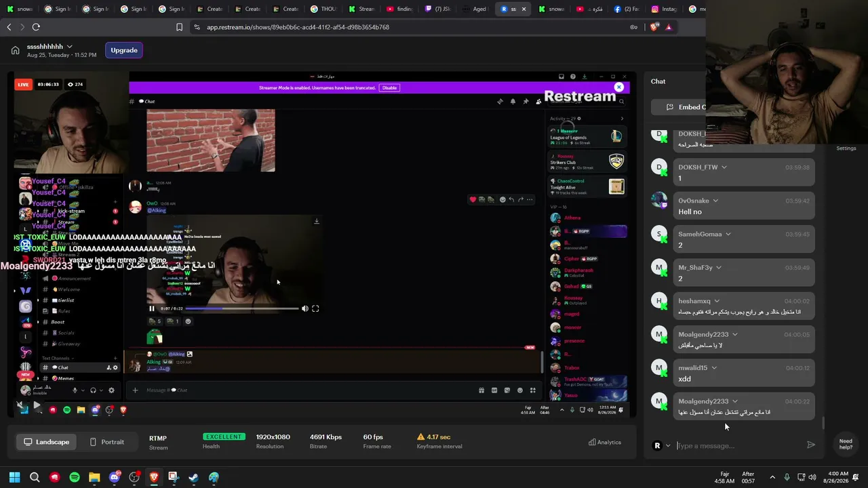The height and width of the screenshot is (488, 868).
Task: Go to Restream home icon
Action: (15, 50)
